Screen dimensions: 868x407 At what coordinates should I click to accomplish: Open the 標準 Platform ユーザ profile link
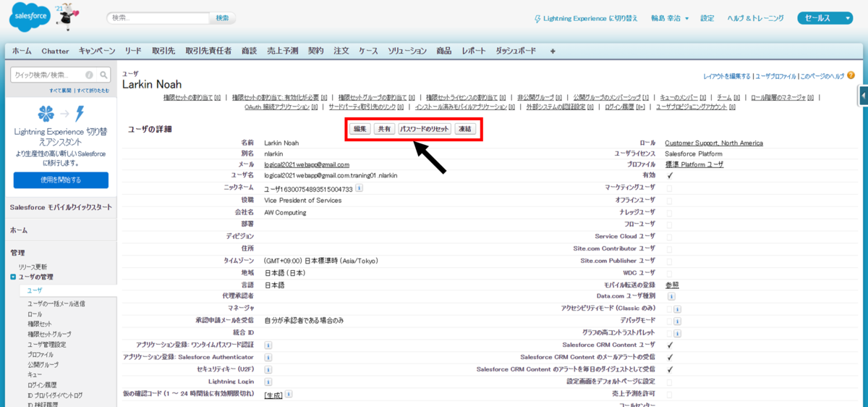pyautogui.click(x=694, y=164)
